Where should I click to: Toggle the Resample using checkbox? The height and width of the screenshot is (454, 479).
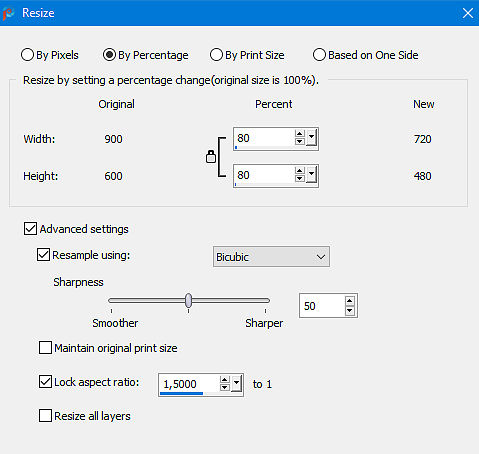pos(43,255)
